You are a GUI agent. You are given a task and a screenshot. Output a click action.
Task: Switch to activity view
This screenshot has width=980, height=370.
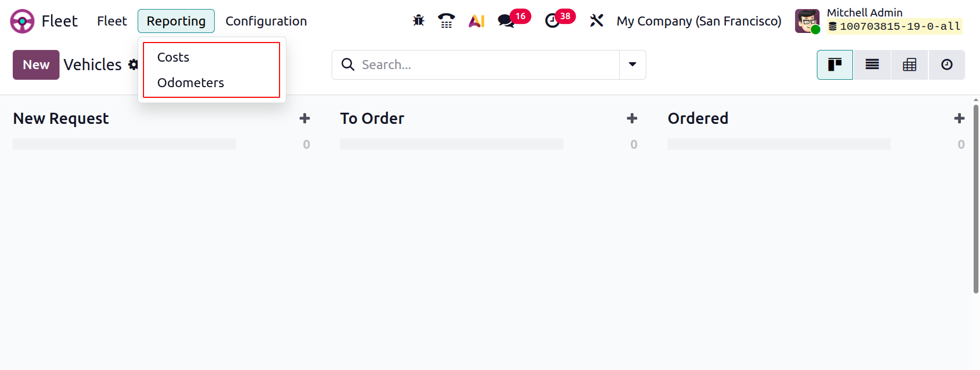tap(947, 65)
